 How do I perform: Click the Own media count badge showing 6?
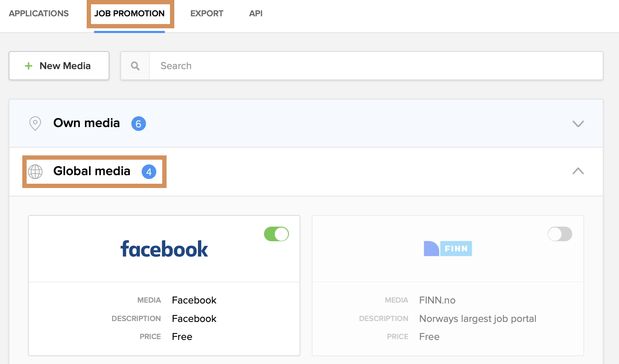139,124
